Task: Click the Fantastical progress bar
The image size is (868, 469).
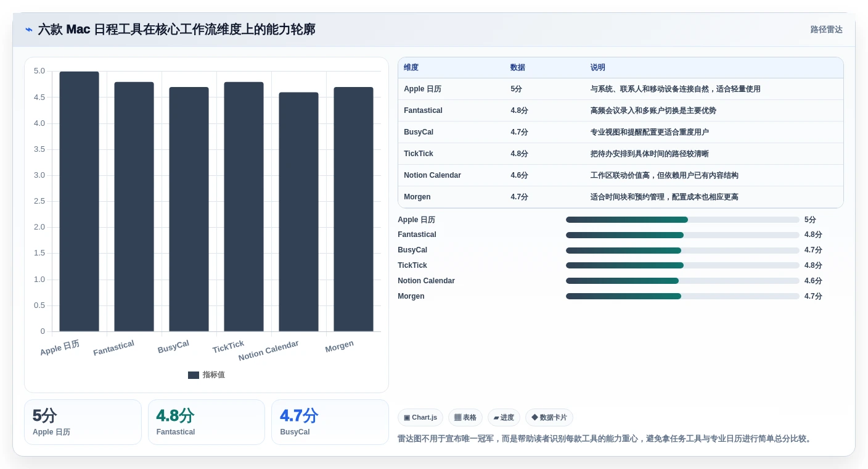Action: pyautogui.click(x=682, y=235)
